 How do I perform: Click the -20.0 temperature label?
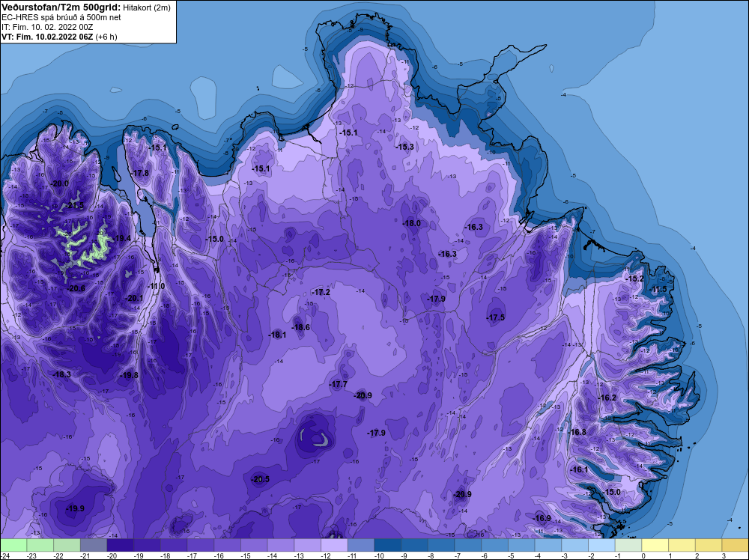point(60,184)
